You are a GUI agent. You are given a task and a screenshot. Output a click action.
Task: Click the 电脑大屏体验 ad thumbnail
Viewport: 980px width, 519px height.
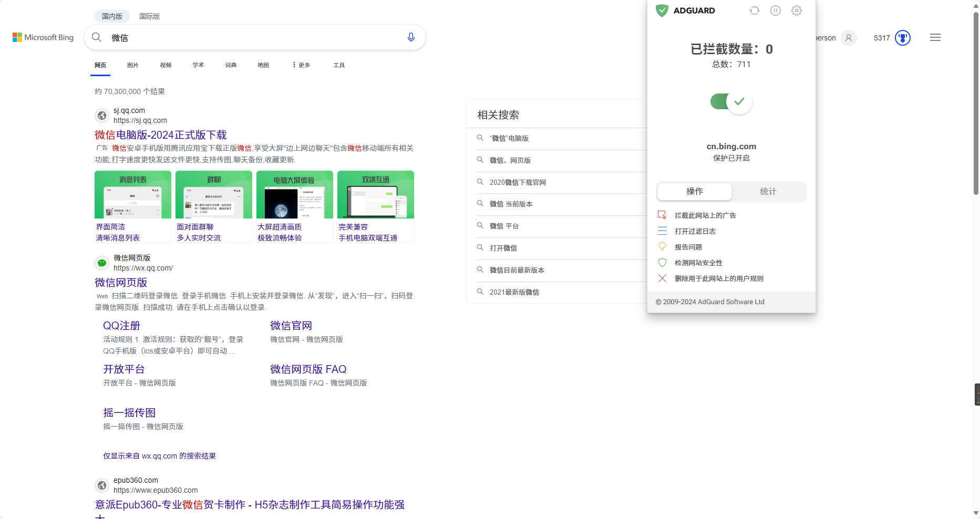click(x=295, y=194)
